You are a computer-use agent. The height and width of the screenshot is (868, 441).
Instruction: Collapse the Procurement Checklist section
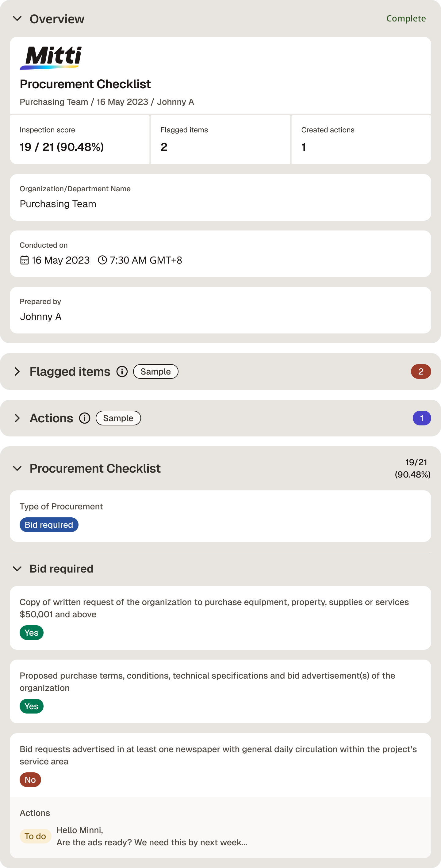pos(17,468)
